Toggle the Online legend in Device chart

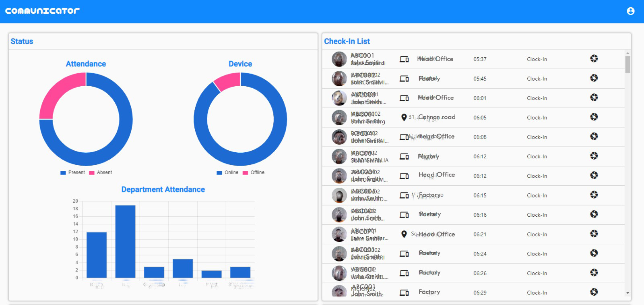227,172
